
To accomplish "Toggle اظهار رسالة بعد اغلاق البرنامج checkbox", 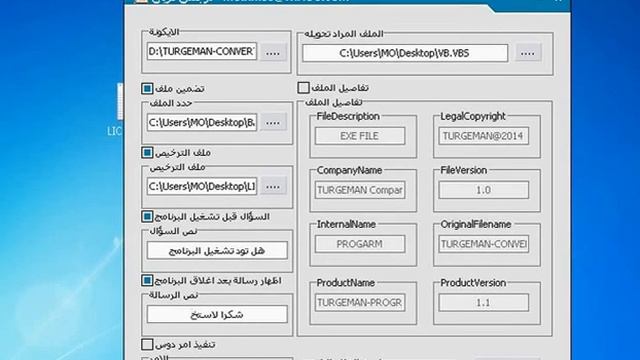I will (x=147, y=280).
